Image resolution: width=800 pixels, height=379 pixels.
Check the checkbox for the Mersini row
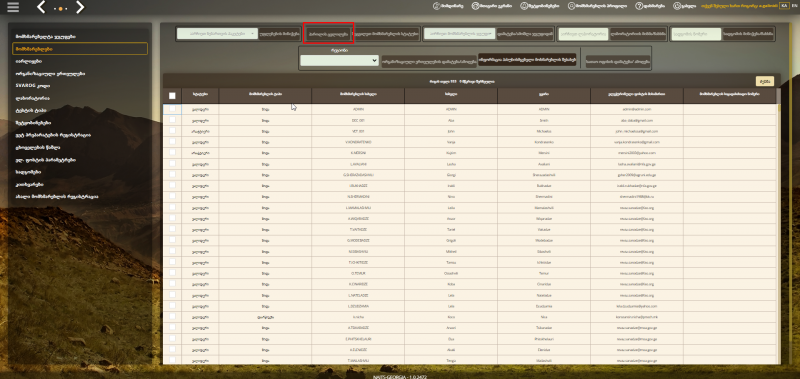click(172, 153)
